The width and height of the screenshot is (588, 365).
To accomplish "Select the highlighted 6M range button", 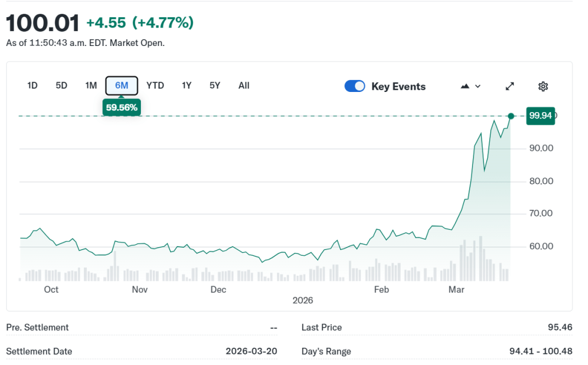I will coord(121,86).
